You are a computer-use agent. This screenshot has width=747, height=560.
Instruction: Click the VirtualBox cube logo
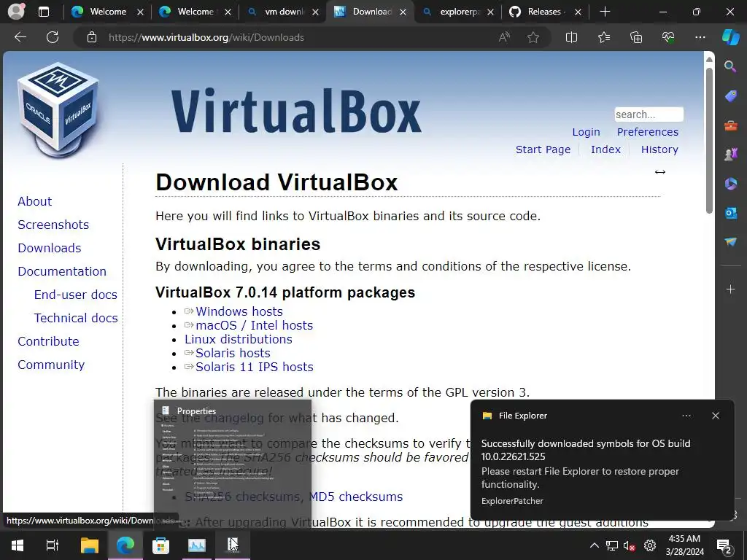pyautogui.click(x=58, y=109)
